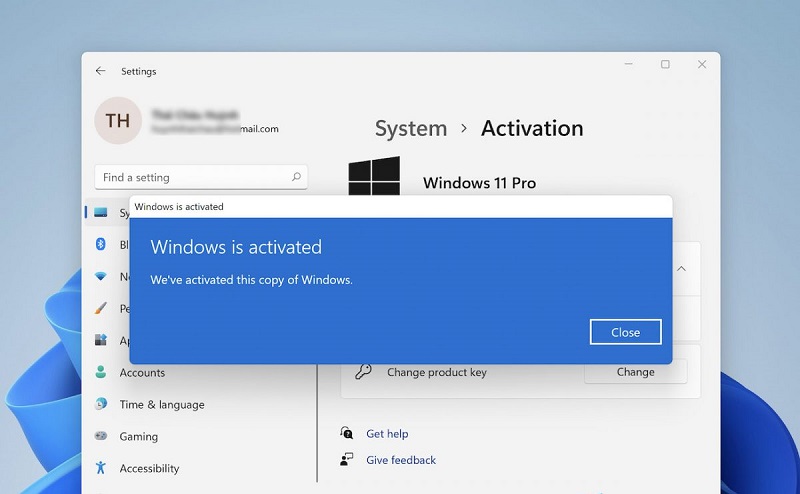Click the Network wifi icon in sidebar

(x=101, y=276)
